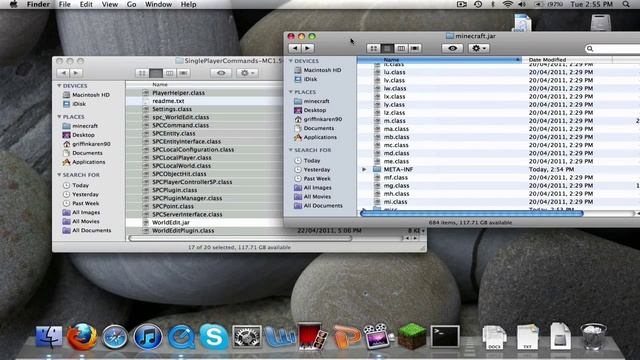Select Applications in minecraft.jar sidebar
The height and width of the screenshot is (360, 640).
tap(320, 137)
